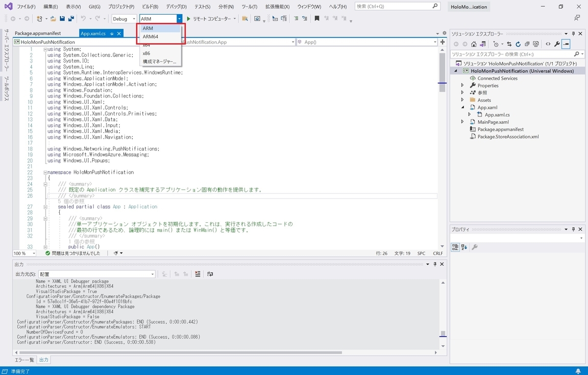This screenshot has height=375, width=588.
Task: Open the サーバー エクスプローラー side tab
Action: (x=7, y=50)
